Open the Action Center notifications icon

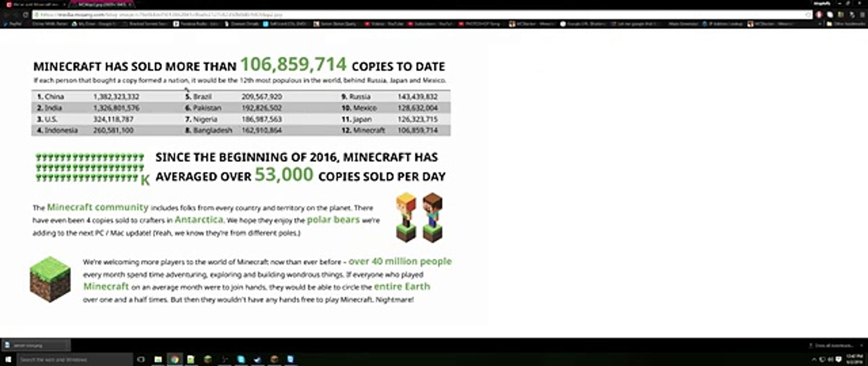coord(839,360)
